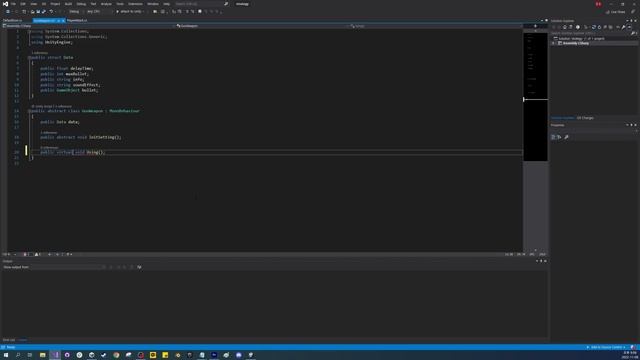
Task: Switch to the Solution Explorer bottom tab
Action: [562, 118]
